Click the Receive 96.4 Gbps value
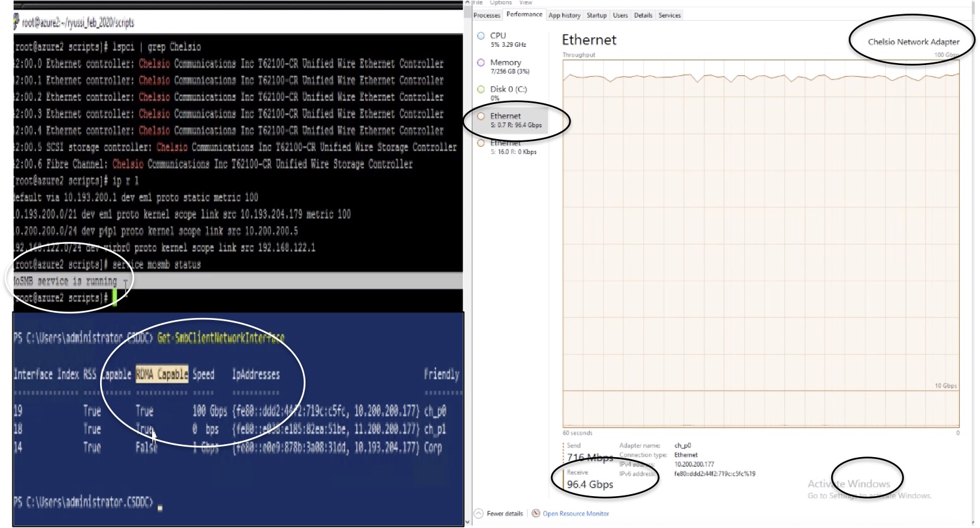980x528 pixels. [x=590, y=484]
